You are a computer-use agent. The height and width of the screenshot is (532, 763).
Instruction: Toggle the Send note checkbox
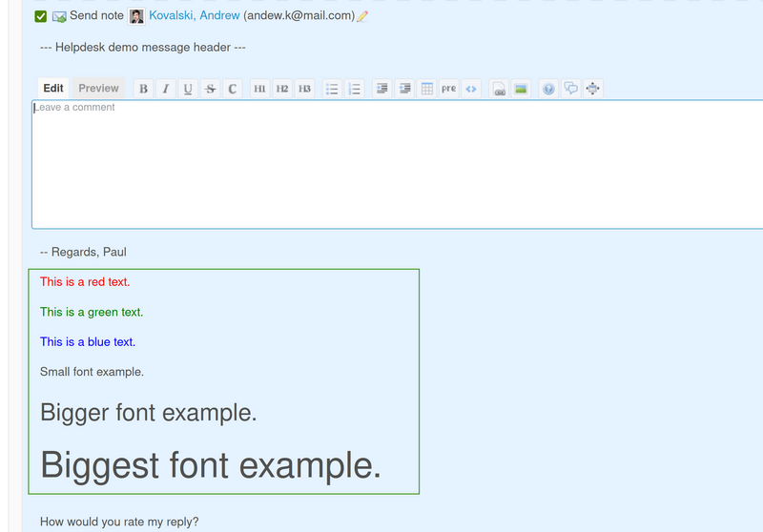(40, 16)
